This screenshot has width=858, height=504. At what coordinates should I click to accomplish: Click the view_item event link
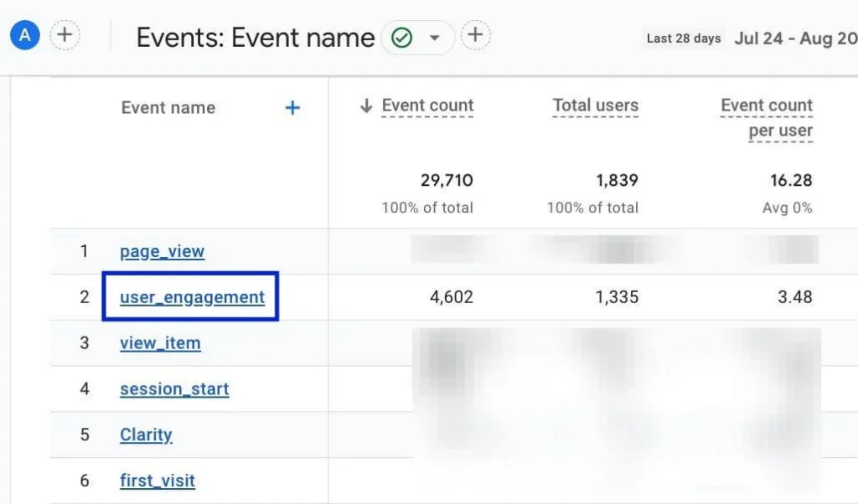click(160, 342)
